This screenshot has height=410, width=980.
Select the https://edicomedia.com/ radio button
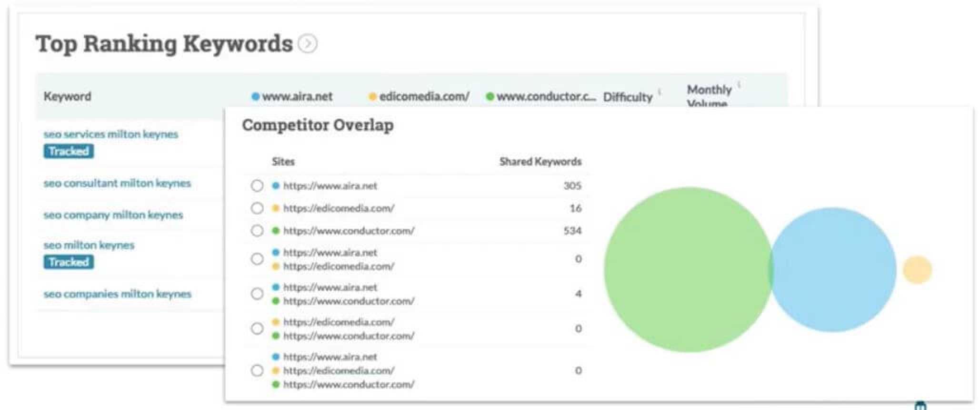(x=257, y=208)
